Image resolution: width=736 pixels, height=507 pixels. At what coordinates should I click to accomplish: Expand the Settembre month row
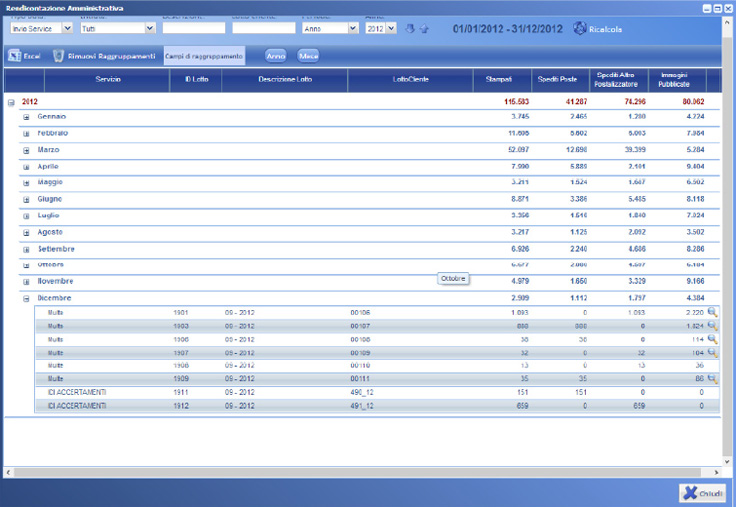coord(26,250)
